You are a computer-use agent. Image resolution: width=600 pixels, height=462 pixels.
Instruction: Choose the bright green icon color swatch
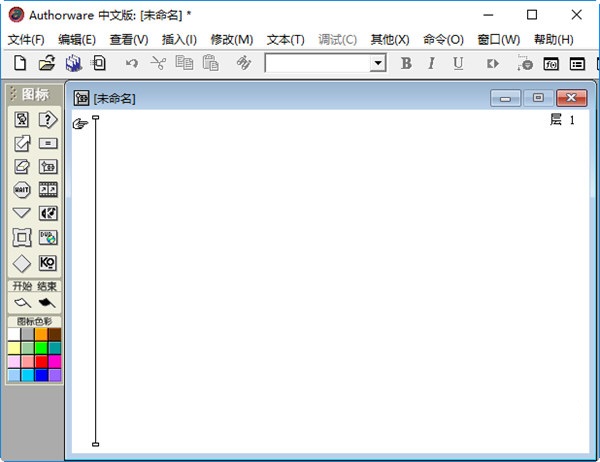coord(41,348)
